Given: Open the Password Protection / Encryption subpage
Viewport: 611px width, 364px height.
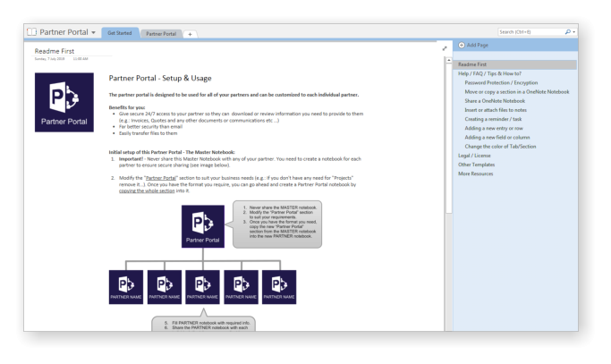Looking at the screenshot, I should tap(501, 82).
